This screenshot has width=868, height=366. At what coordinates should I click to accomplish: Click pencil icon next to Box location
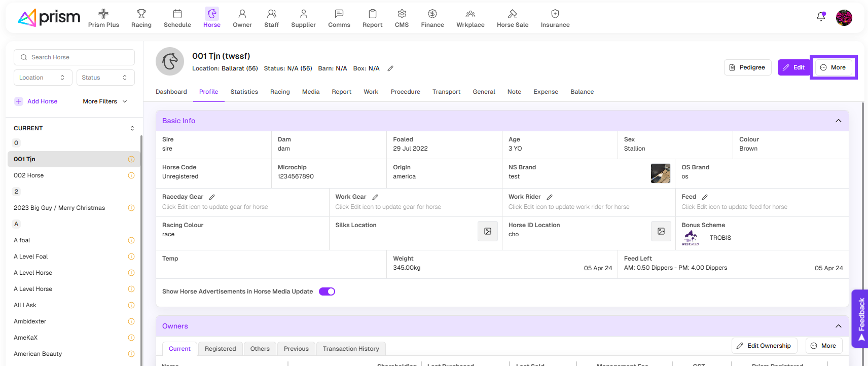(x=390, y=68)
